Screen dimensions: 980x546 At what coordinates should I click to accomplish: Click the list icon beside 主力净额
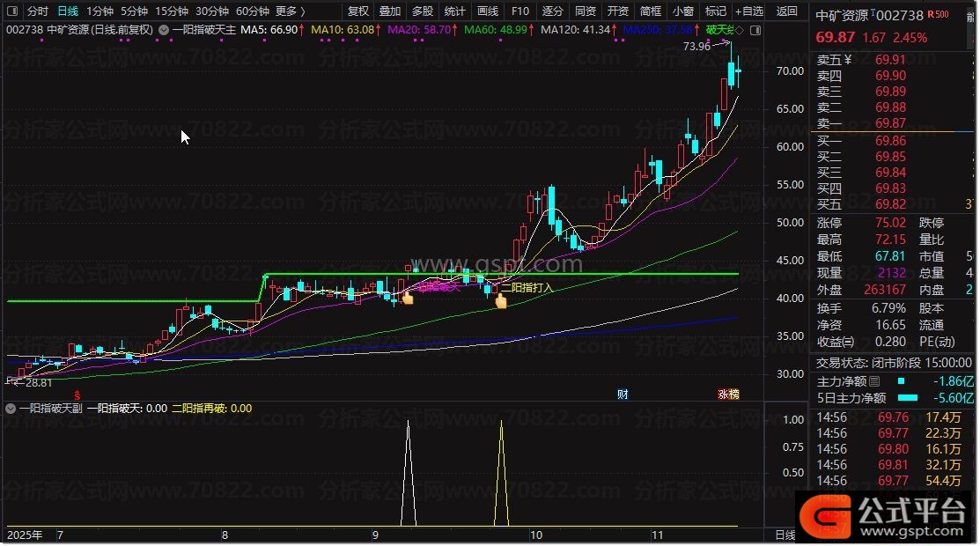874,382
